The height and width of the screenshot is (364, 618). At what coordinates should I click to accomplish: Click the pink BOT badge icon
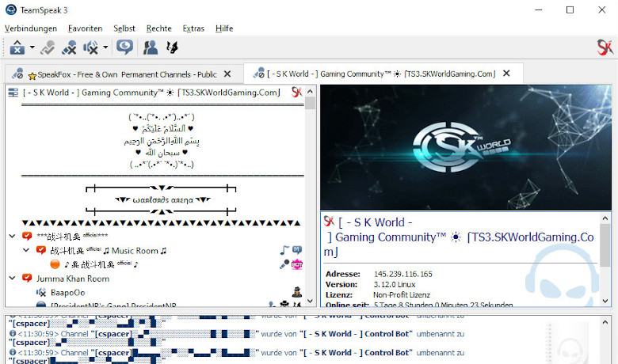297,264
